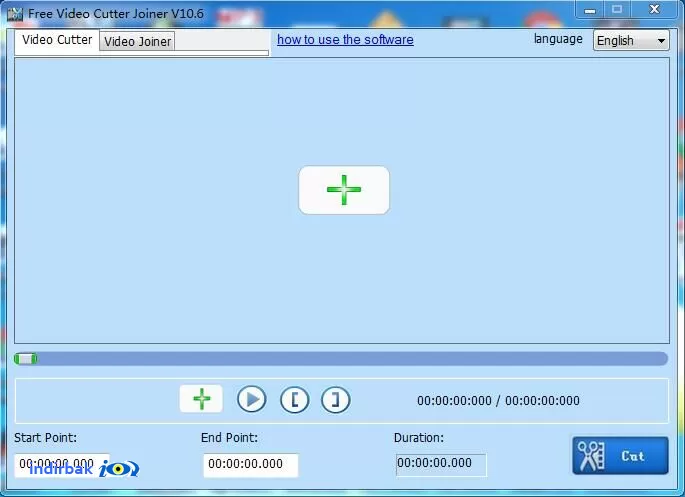
Task: Play the video with the play button
Action: point(252,399)
